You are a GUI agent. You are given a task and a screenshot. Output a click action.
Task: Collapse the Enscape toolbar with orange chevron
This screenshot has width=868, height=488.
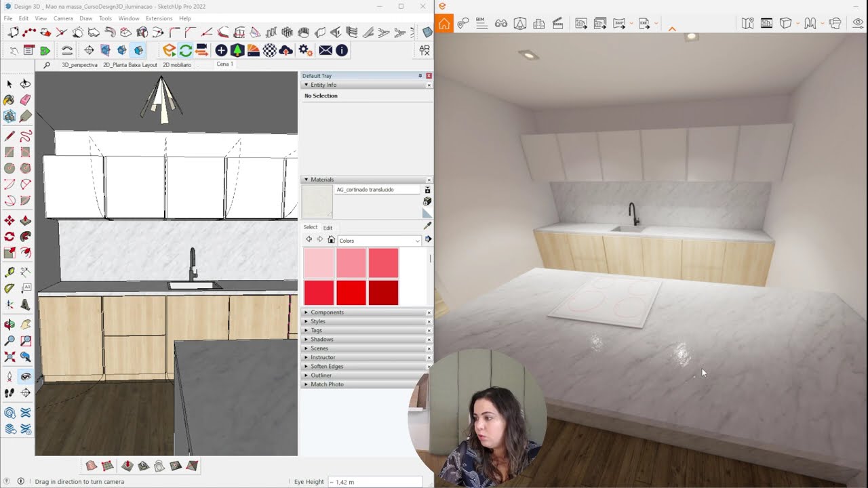tap(672, 29)
